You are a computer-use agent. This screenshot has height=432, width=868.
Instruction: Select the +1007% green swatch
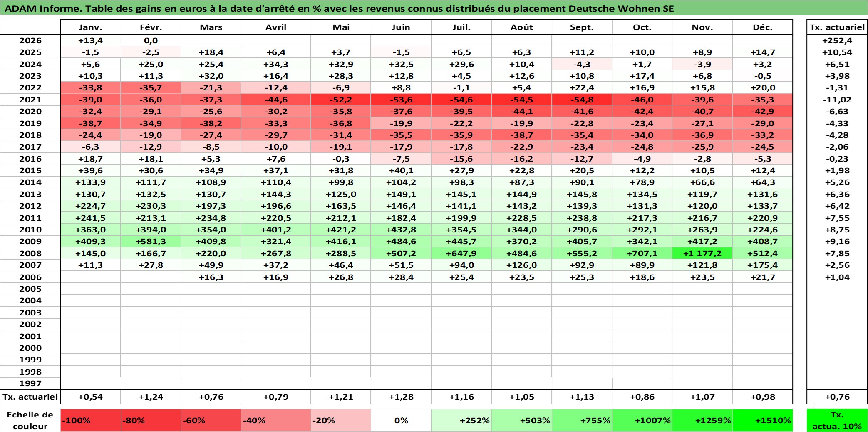pos(642,420)
